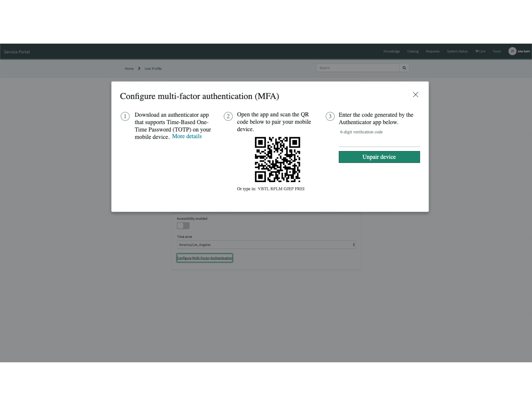
Task: Close the MFA dialog with the X icon
Action: click(x=415, y=94)
